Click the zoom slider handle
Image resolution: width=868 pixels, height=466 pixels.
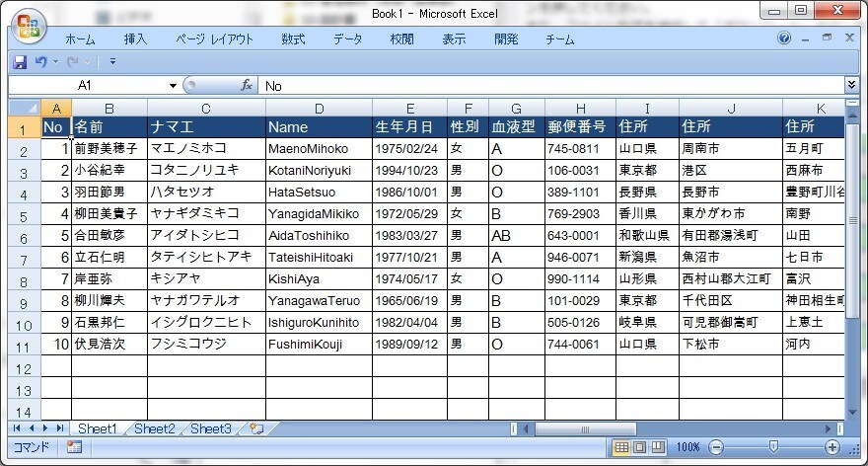(774, 446)
